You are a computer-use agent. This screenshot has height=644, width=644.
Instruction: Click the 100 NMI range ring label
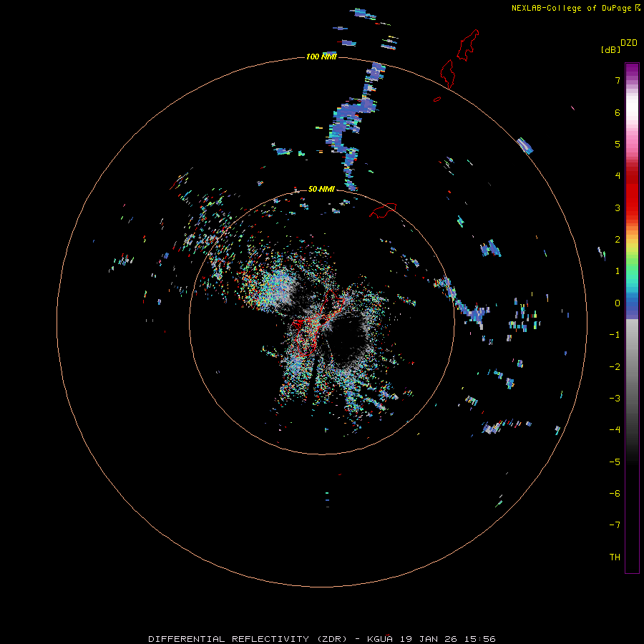pos(321,57)
